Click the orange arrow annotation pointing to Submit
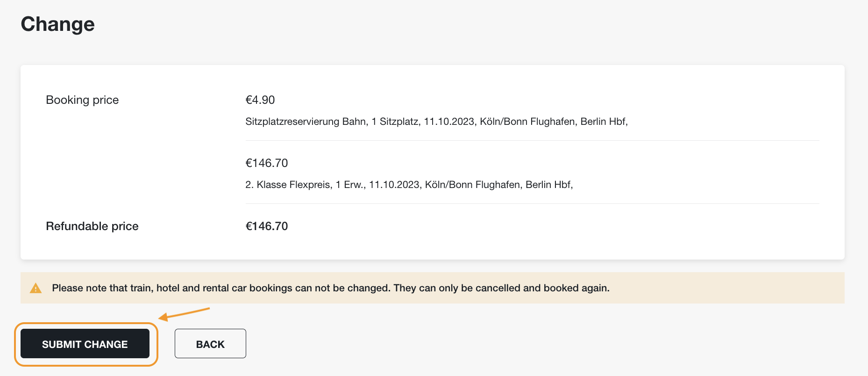This screenshot has width=868, height=376. point(184,314)
